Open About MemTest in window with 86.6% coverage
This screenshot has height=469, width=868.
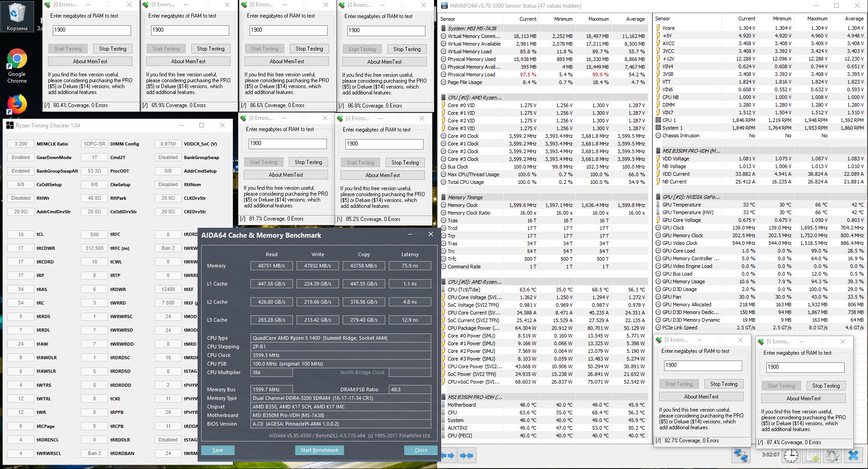coord(287,61)
